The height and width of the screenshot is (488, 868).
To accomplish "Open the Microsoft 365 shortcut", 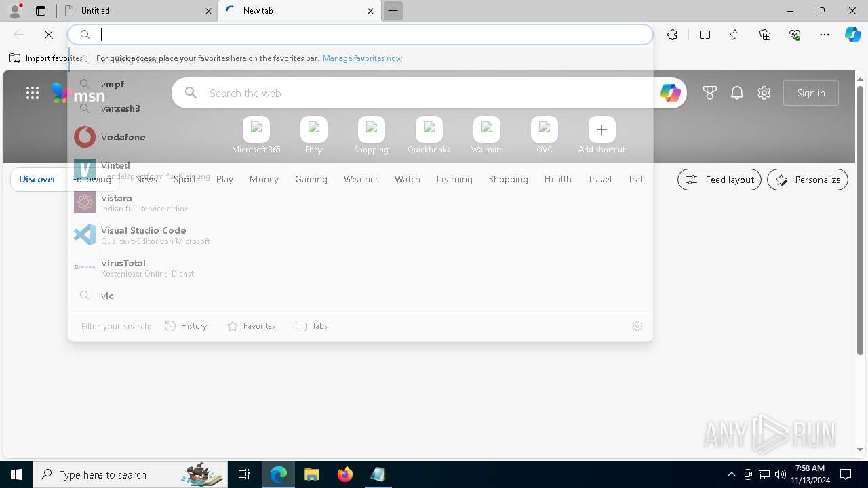I will click(x=256, y=135).
